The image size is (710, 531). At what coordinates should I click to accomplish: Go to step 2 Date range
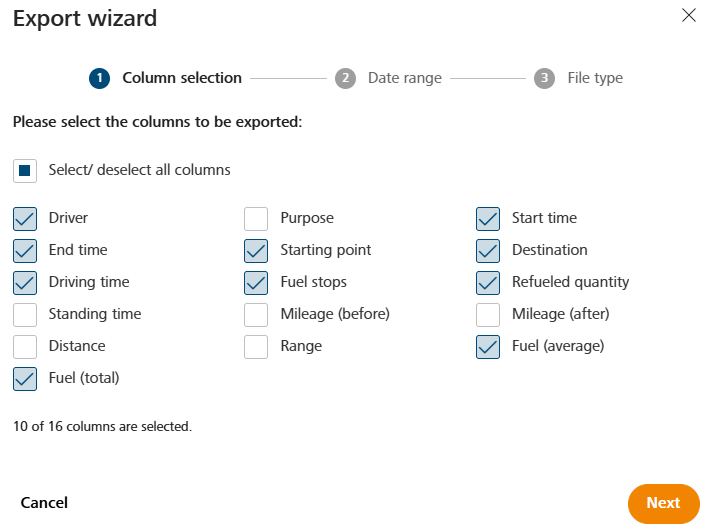388,78
